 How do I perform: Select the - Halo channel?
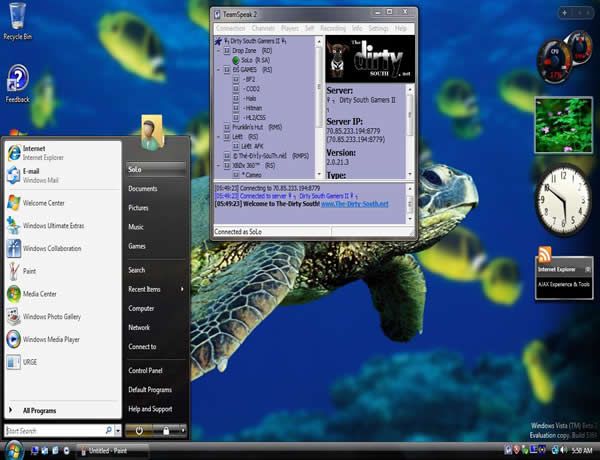(249, 98)
